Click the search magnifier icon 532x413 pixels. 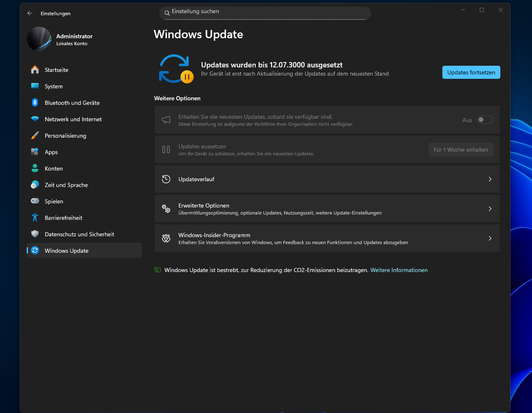pyautogui.click(x=167, y=13)
